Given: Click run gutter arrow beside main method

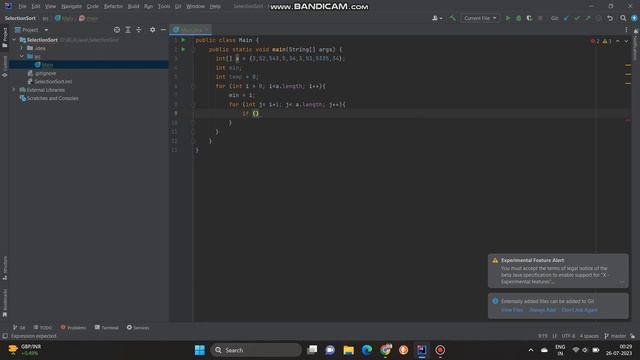Looking at the screenshot, I should [x=183, y=49].
